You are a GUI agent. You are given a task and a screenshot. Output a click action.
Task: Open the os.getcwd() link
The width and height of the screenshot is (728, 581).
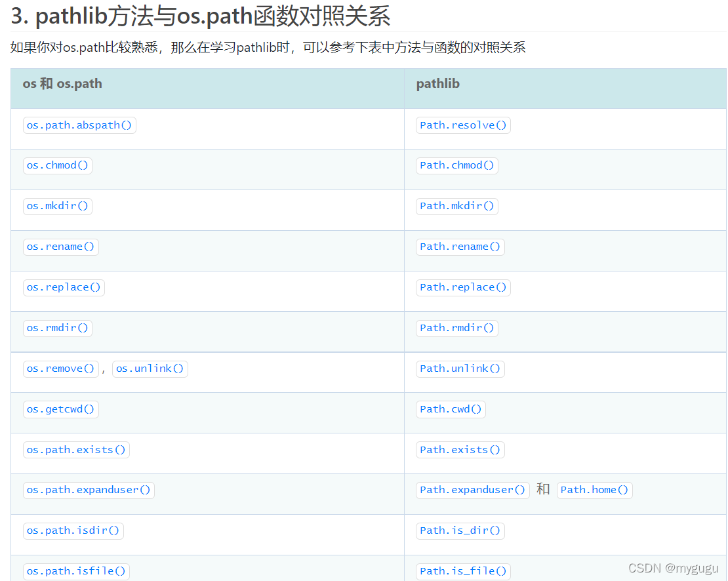(x=60, y=409)
